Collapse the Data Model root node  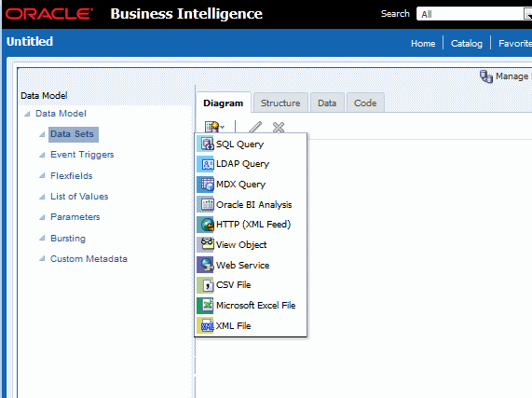click(x=27, y=114)
